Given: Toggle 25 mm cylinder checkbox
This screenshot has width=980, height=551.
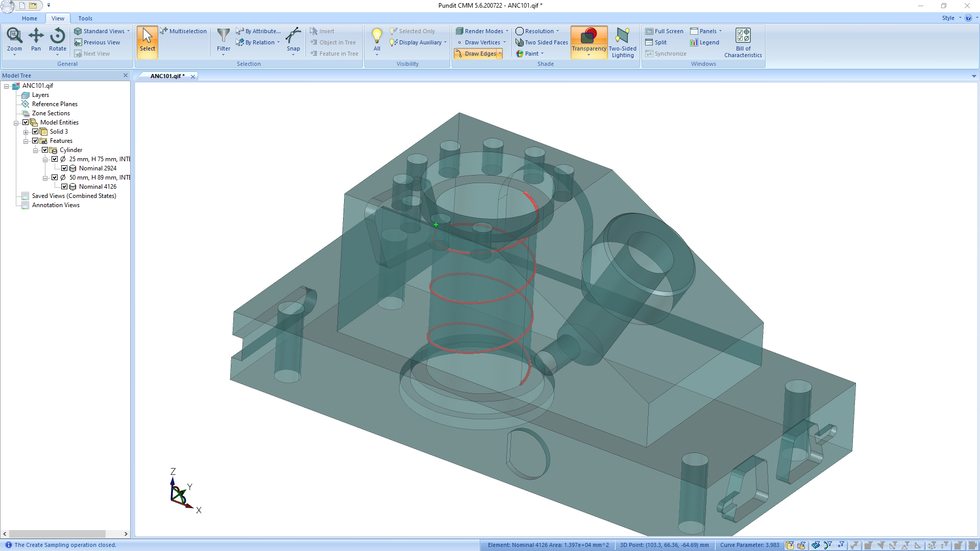Looking at the screenshot, I should coord(55,159).
